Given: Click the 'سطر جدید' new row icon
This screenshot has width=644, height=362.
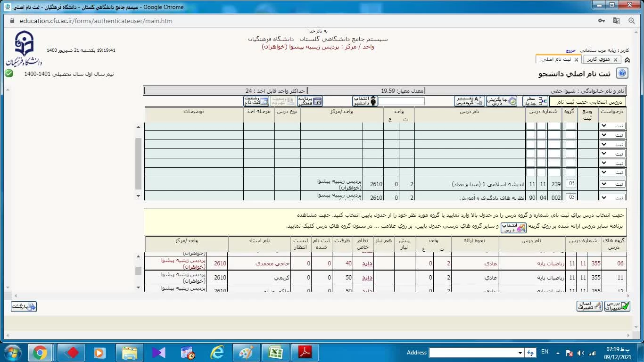Looking at the screenshot, I should pos(535,101).
